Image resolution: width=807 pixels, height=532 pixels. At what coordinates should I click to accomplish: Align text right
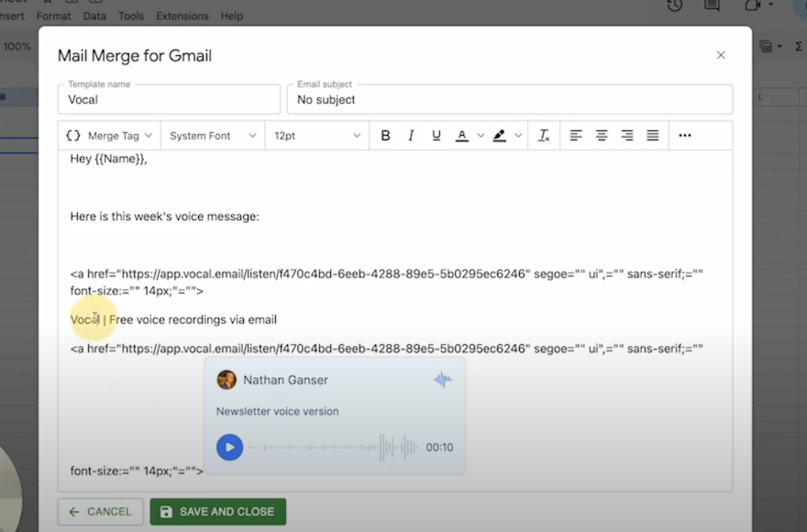point(627,136)
